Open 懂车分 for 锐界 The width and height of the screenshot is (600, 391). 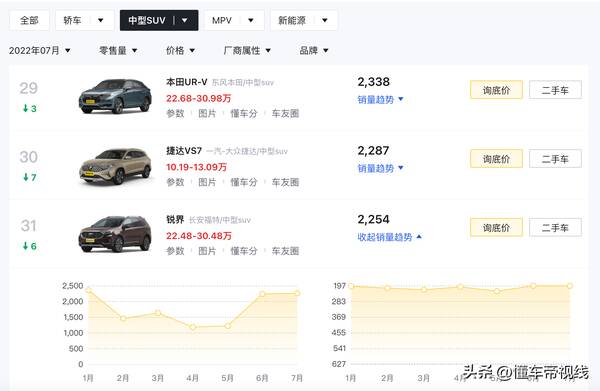(x=244, y=251)
